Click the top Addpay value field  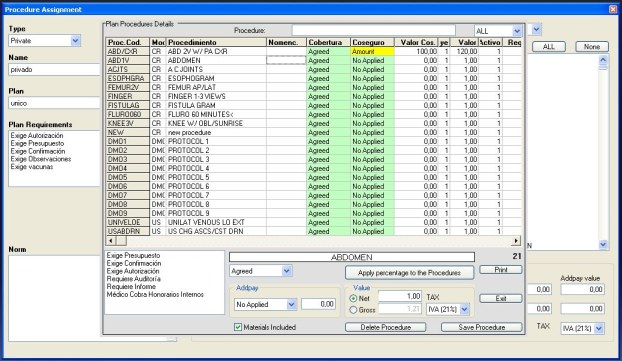click(582, 290)
